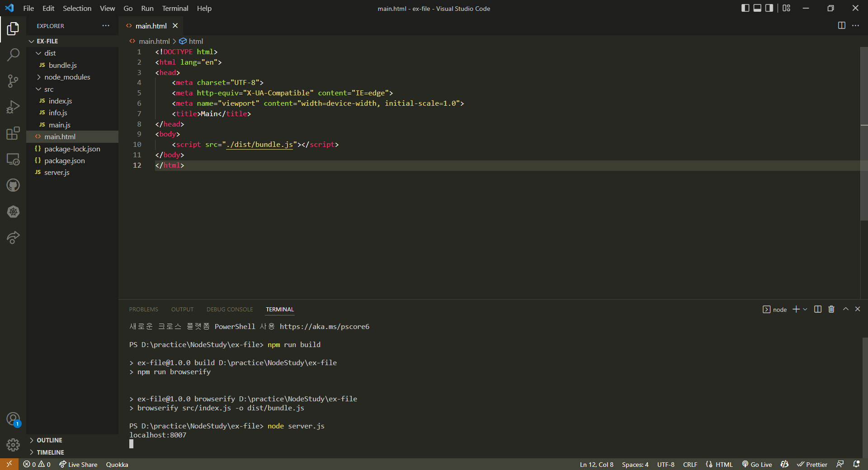Go to line via Ln 12, Col 8
The height and width of the screenshot is (470, 868).
click(x=597, y=464)
